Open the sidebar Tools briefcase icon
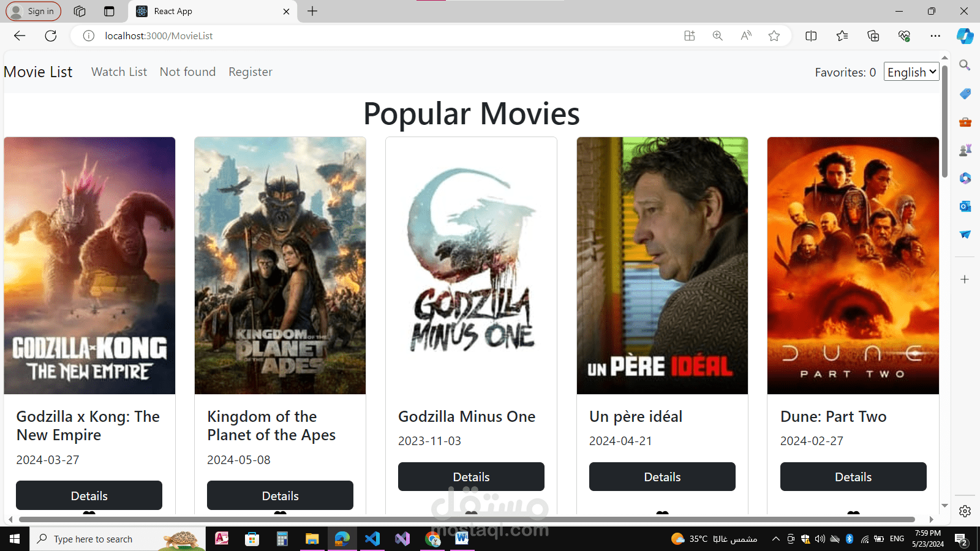This screenshot has width=980, height=551. point(965,122)
